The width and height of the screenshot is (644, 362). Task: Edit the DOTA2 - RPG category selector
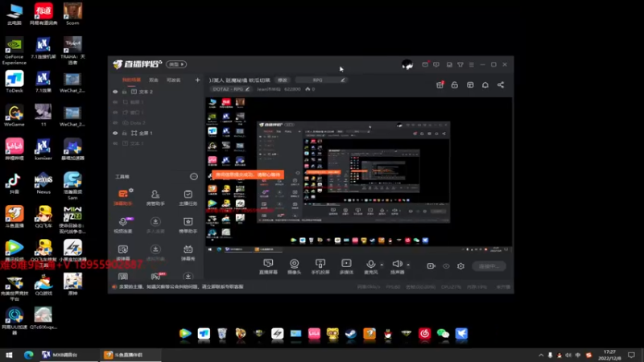[231, 89]
